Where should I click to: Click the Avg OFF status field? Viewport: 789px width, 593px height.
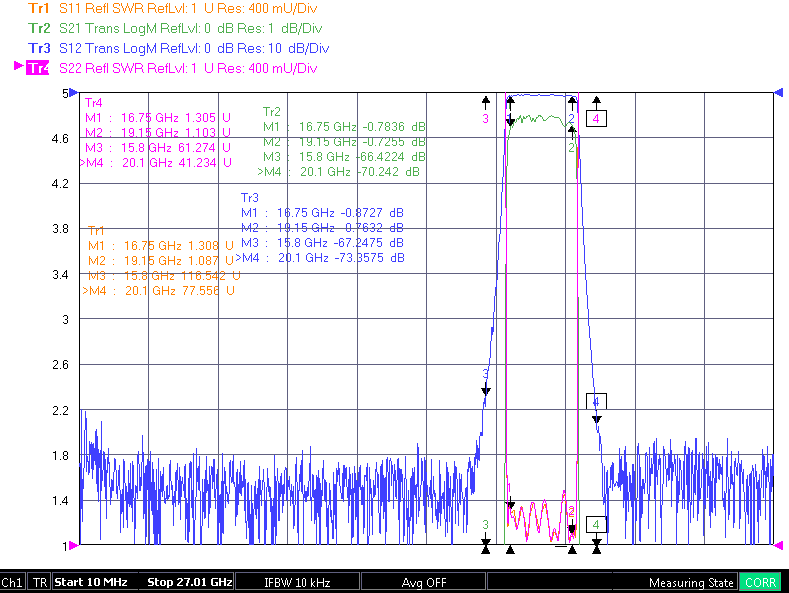coord(424,582)
